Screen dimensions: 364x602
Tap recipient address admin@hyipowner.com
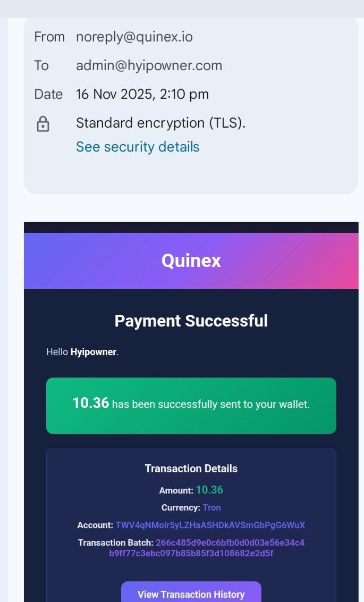coord(149,65)
